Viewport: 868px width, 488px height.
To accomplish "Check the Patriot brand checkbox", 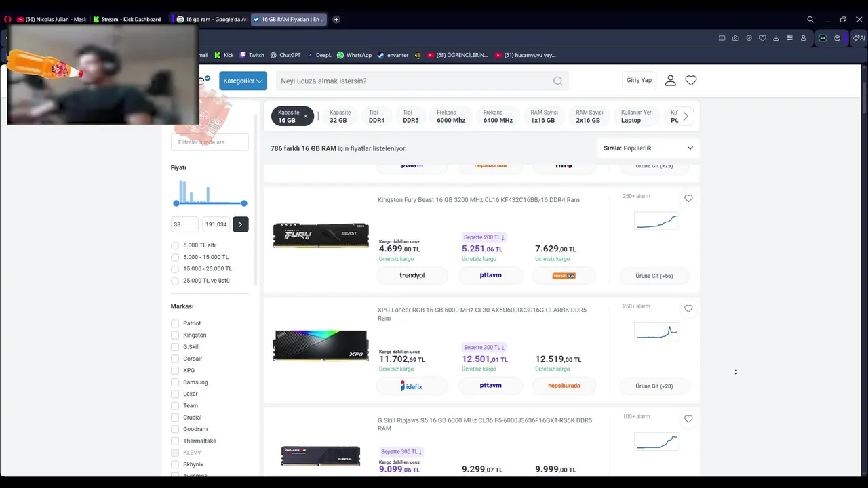I will pos(175,323).
